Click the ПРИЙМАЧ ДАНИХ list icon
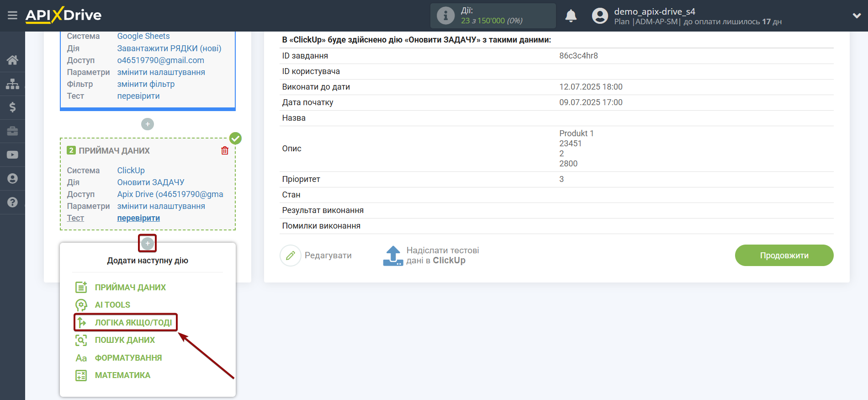The height and width of the screenshot is (400, 868). coord(81,287)
